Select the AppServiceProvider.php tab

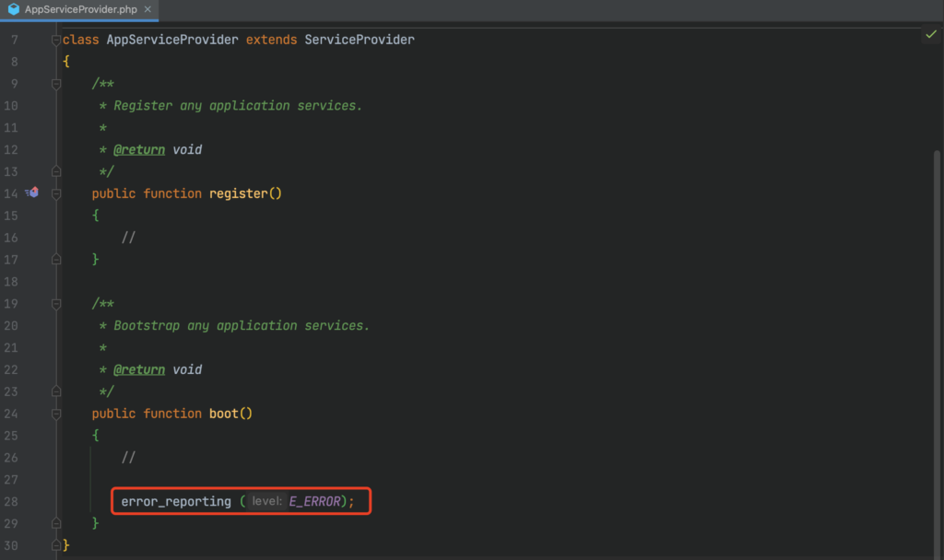point(81,9)
